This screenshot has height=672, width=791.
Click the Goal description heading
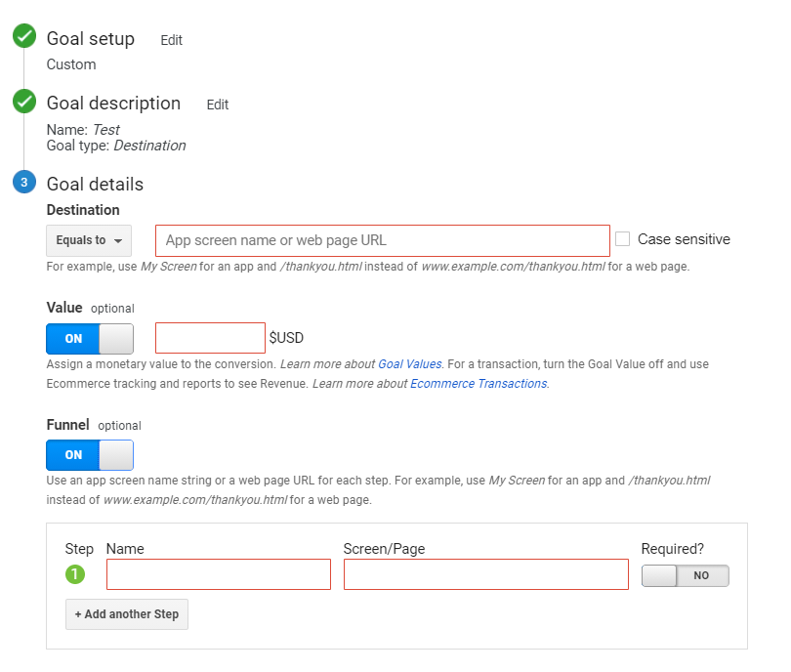[x=113, y=104]
